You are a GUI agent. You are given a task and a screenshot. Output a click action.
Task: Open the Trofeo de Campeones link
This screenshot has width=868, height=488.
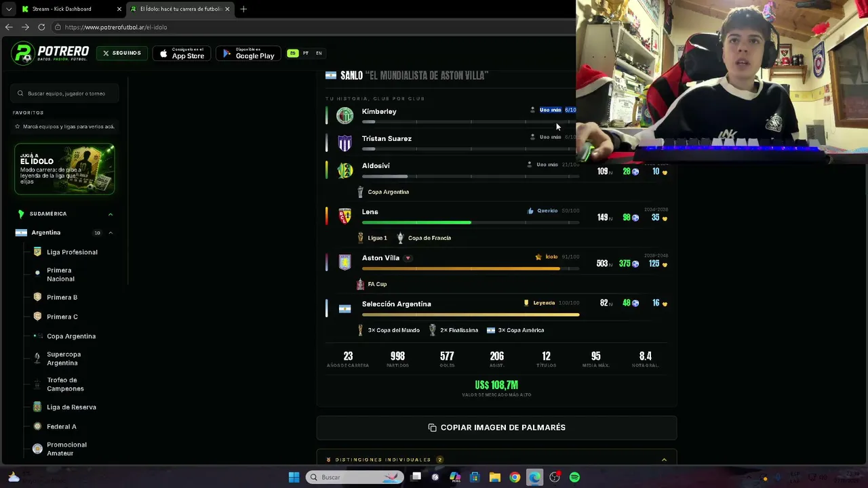(x=65, y=384)
